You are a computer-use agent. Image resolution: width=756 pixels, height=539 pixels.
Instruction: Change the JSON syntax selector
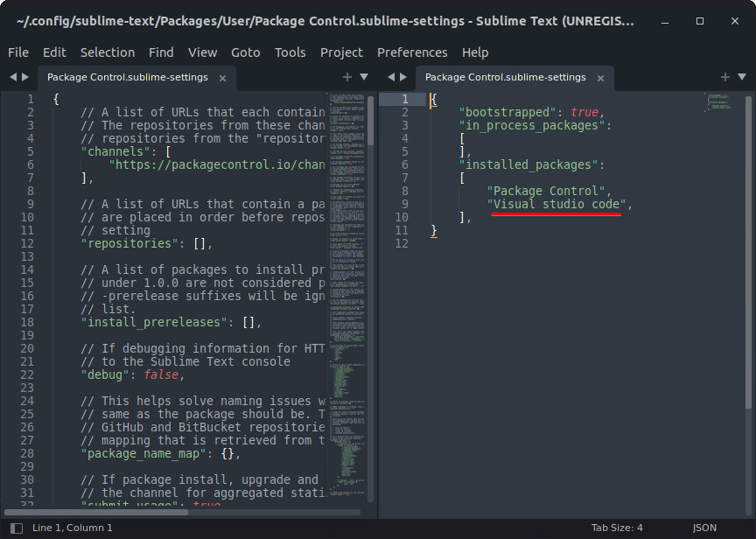704,528
